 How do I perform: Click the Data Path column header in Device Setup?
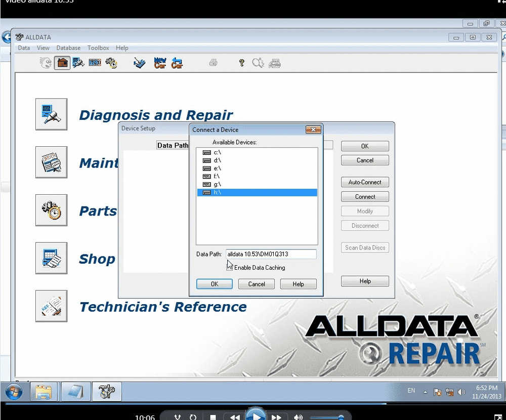tap(173, 145)
